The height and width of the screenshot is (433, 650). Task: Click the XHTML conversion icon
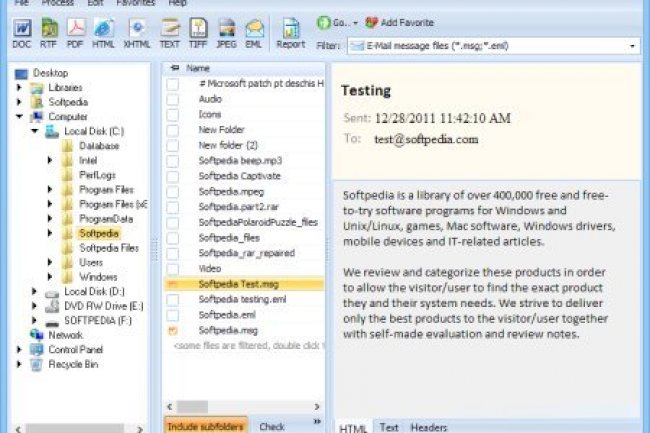(x=136, y=32)
